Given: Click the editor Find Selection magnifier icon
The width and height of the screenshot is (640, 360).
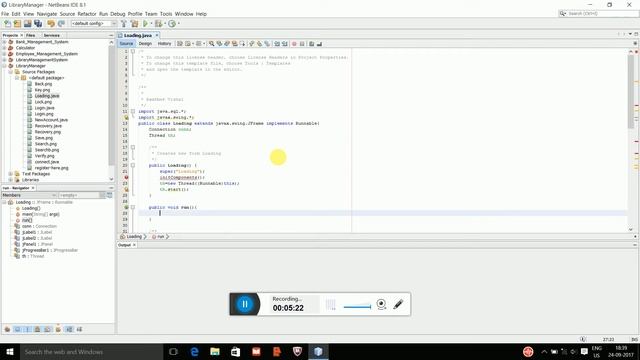Looking at the screenshot, I should click(x=211, y=44).
